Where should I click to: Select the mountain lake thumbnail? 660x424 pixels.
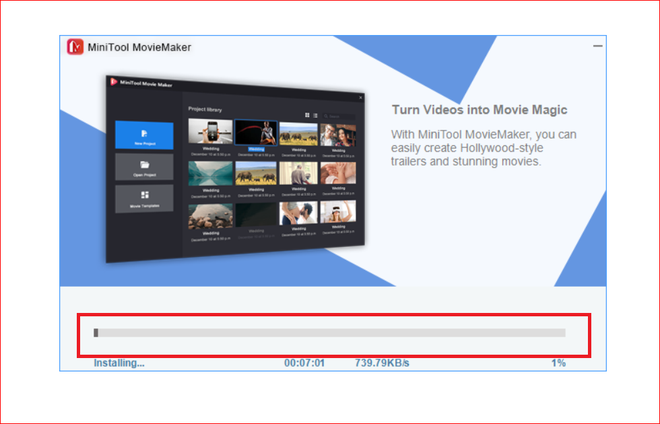coord(210,173)
